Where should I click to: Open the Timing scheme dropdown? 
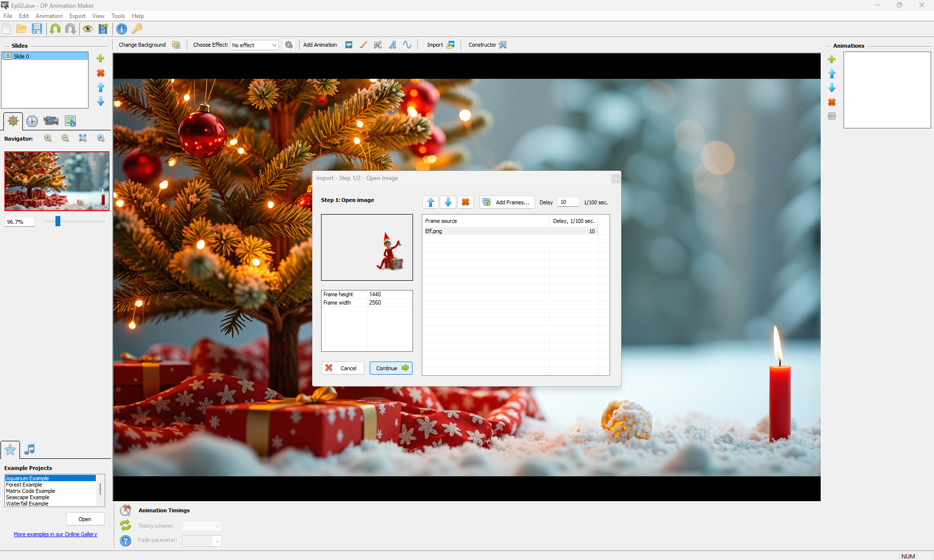[x=217, y=526]
